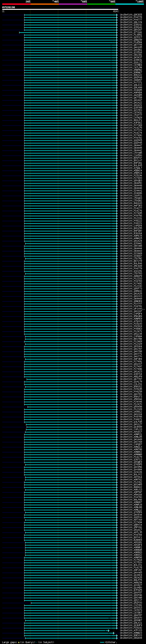Select the UniRef100_Q8VZ87 label

click(131, 30)
